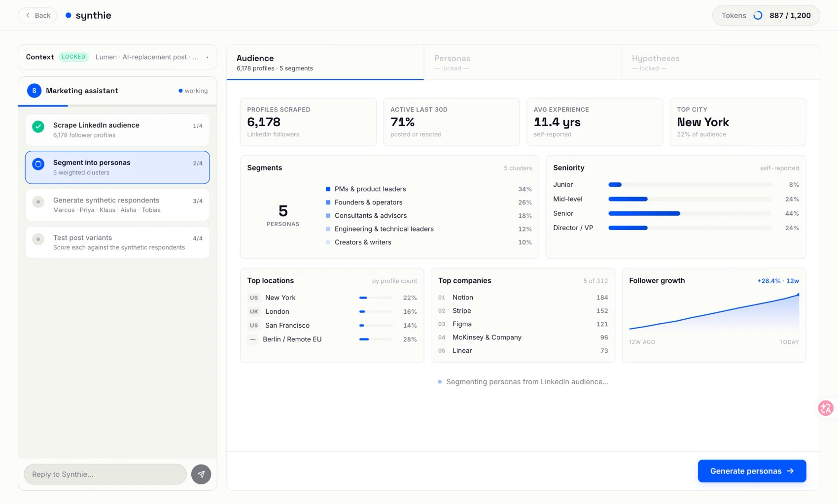Image resolution: width=838 pixels, height=504 pixels.
Task: Click the spinner icon on Segment into personas
Action: 38,164
